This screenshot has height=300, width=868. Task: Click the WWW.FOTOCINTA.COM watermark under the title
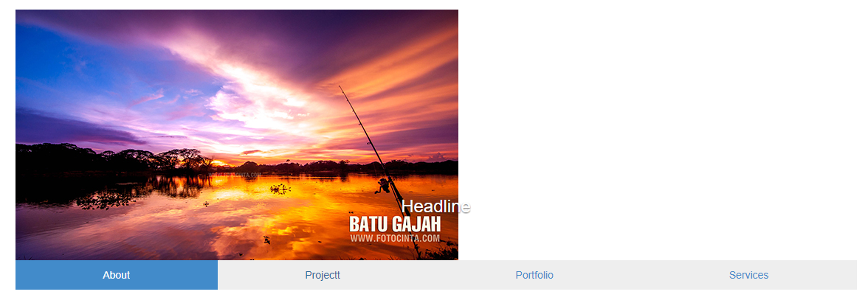click(396, 238)
